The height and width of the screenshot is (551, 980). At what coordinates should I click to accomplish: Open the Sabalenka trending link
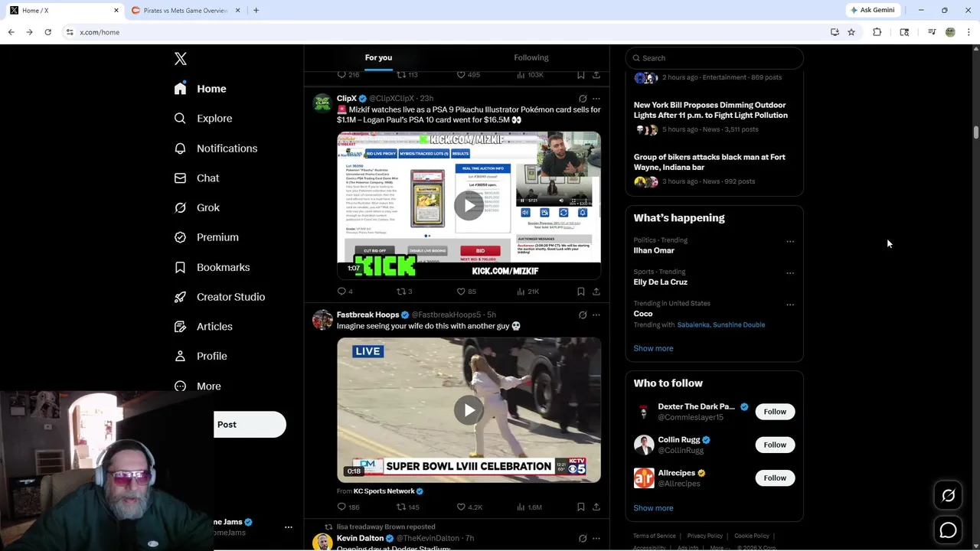pyautogui.click(x=693, y=325)
